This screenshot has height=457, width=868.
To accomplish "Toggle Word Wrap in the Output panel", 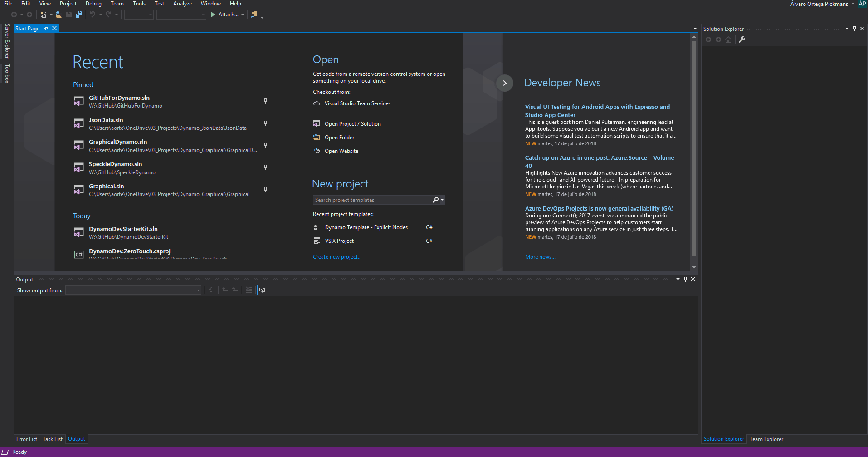I will point(262,290).
